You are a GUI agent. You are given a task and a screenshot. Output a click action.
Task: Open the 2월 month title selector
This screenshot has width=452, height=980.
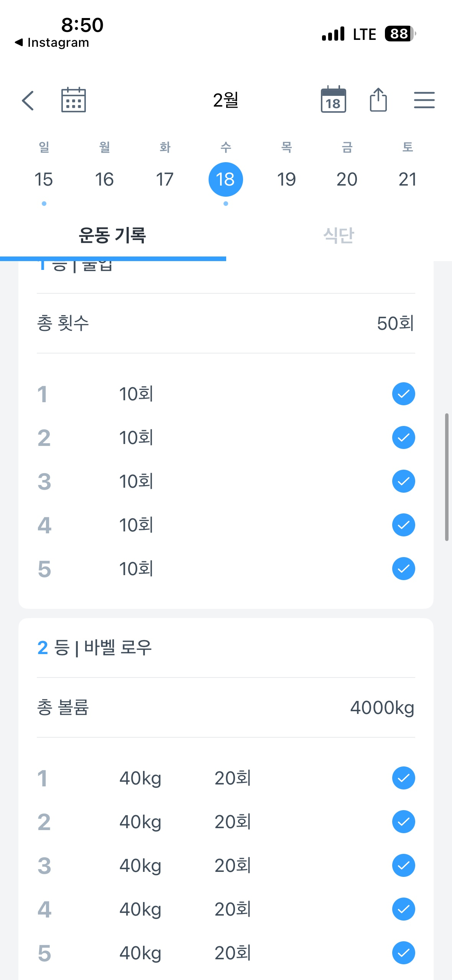[226, 100]
